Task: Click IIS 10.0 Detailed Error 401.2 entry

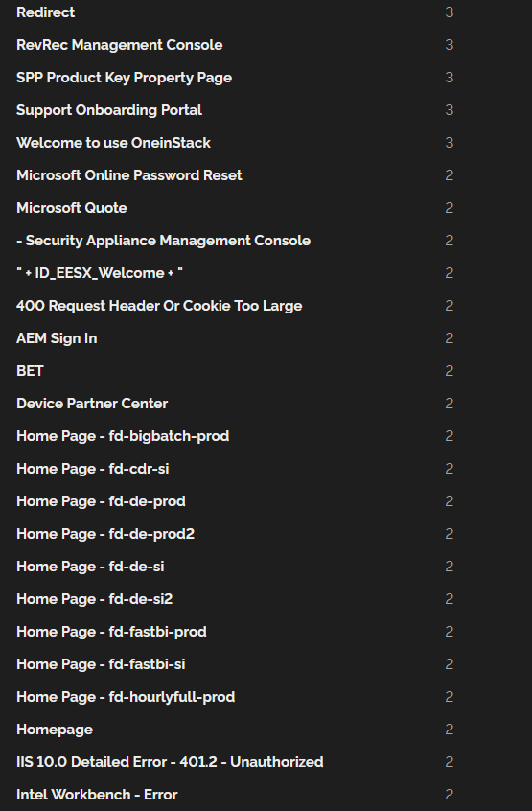Action: tap(170, 762)
